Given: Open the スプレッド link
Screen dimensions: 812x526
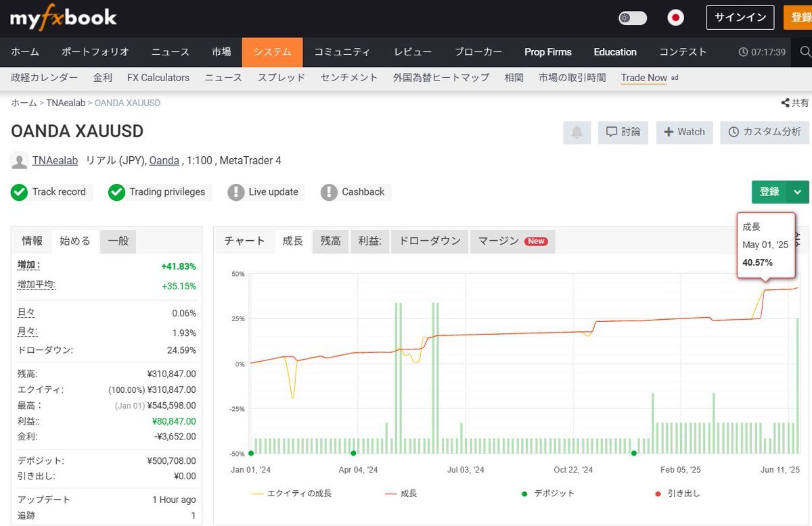Looking at the screenshot, I should [281, 78].
